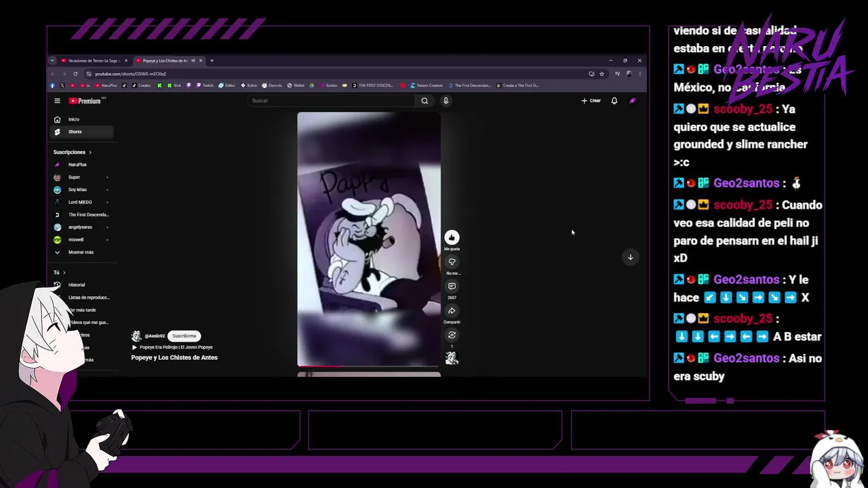Go to Inicio in sidebar
Screen dimensions: 868x488
coord(82,119)
